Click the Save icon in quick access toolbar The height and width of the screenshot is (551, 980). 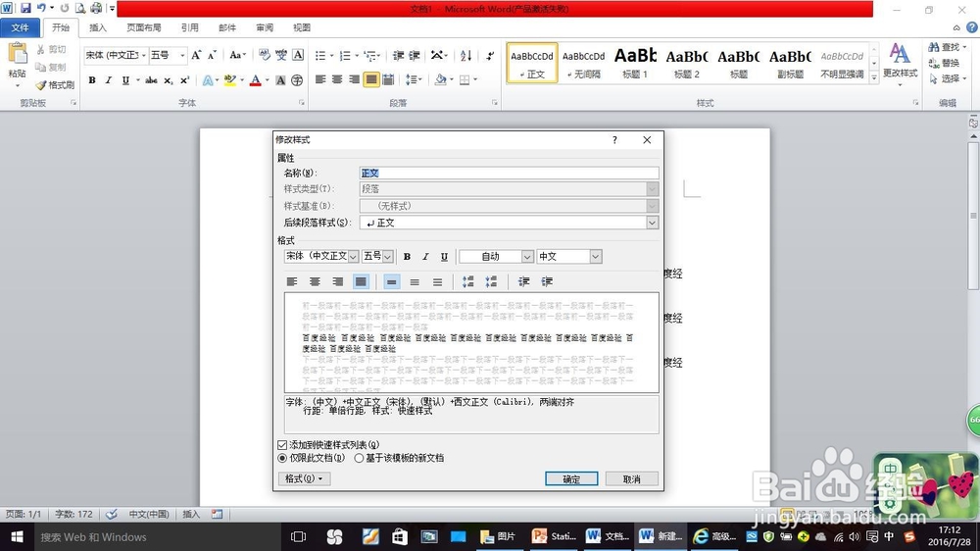[25, 8]
